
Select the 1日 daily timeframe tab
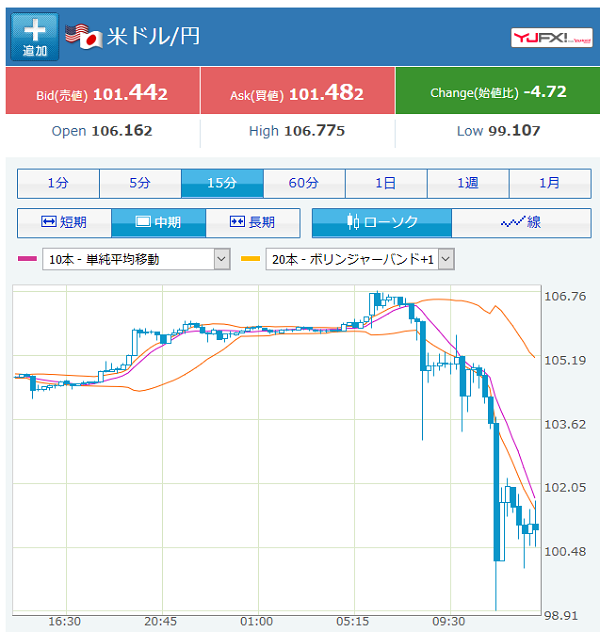click(x=386, y=183)
